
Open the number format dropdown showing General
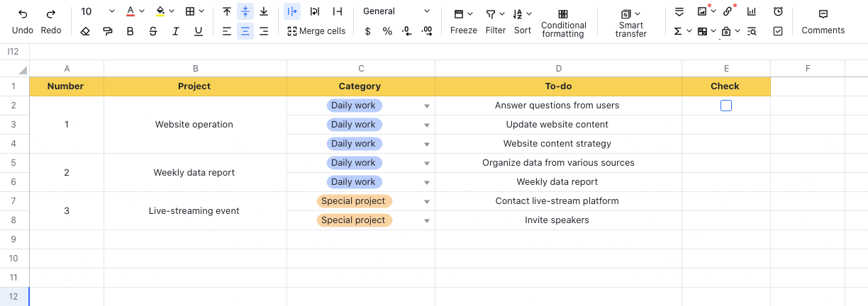tap(396, 12)
